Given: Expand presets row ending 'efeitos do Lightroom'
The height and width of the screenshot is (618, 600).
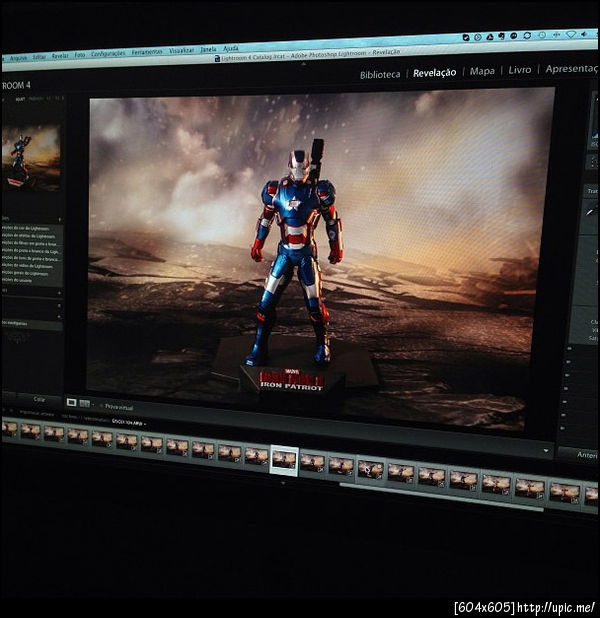Looking at the screenshot, I should tap(32, 236).
